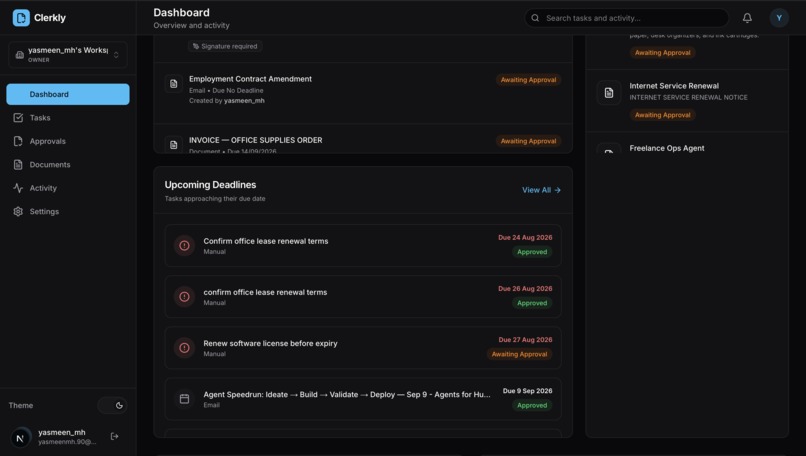Click the log out icon
The height and width of the screenshot is (456, 806).
[115, 436]
